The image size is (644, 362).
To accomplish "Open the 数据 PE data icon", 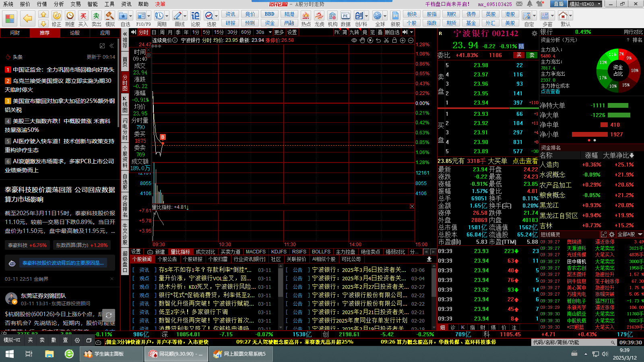I will coord(345,19).
